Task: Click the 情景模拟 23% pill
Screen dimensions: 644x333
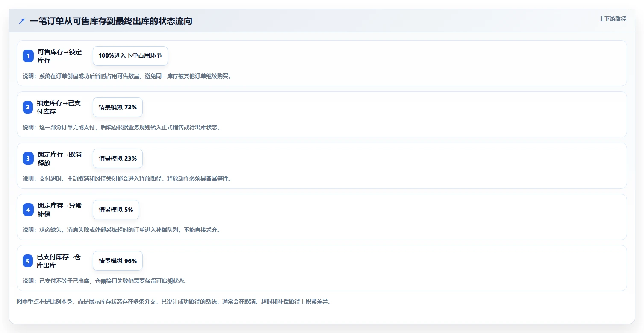Action: pos(118,158)
